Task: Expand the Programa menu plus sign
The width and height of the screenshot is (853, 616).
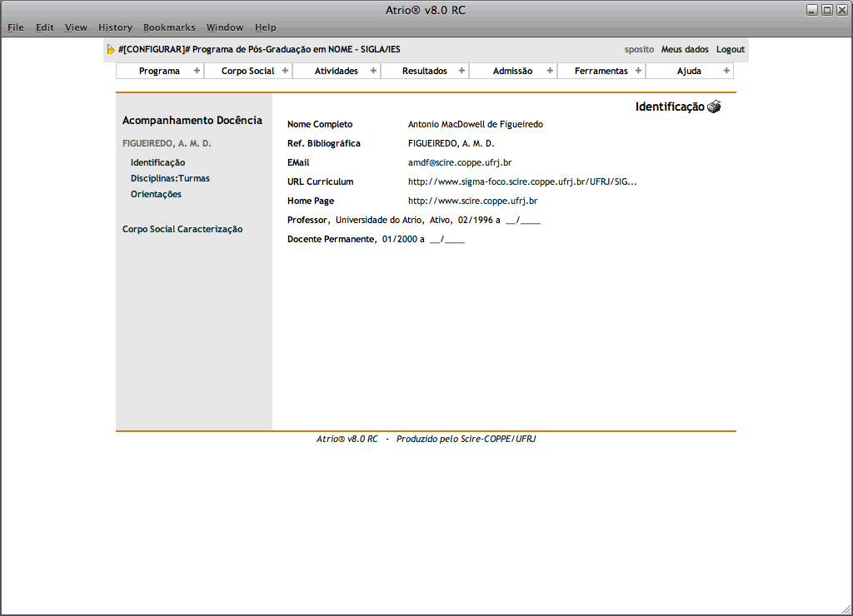Action: click(x=197, y=71)
